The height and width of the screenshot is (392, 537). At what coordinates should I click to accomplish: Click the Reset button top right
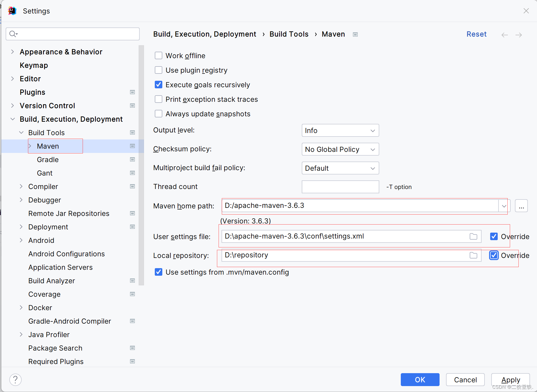point(476,34)
